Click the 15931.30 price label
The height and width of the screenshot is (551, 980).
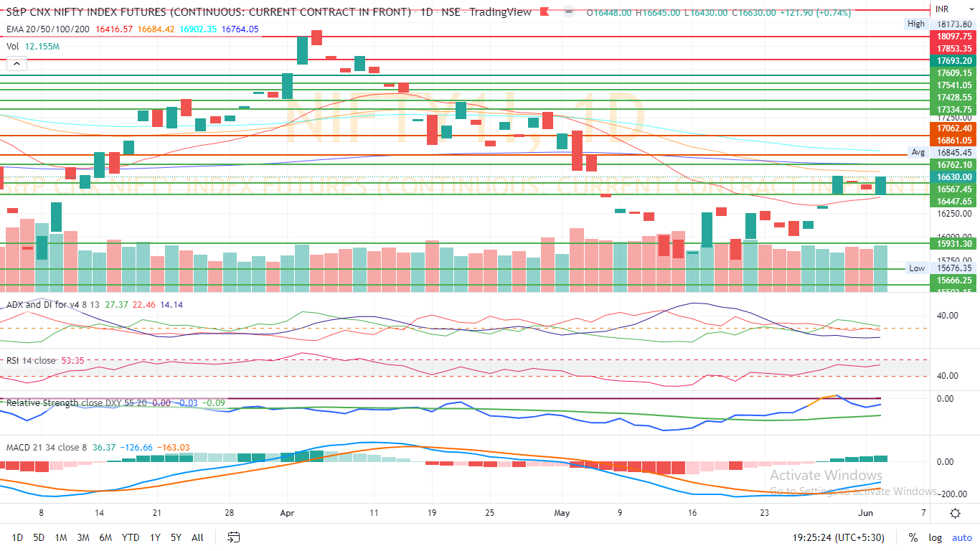953,243
